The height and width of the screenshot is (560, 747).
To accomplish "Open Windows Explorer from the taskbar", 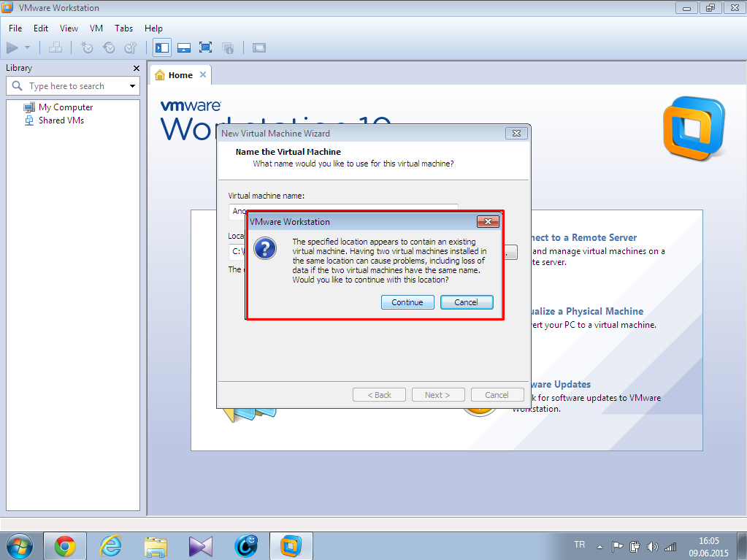I will coord(156,546).
